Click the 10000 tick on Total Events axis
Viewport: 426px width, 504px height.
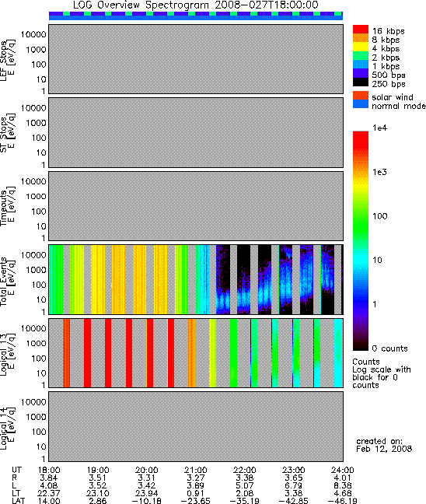(x=33, y=255)
